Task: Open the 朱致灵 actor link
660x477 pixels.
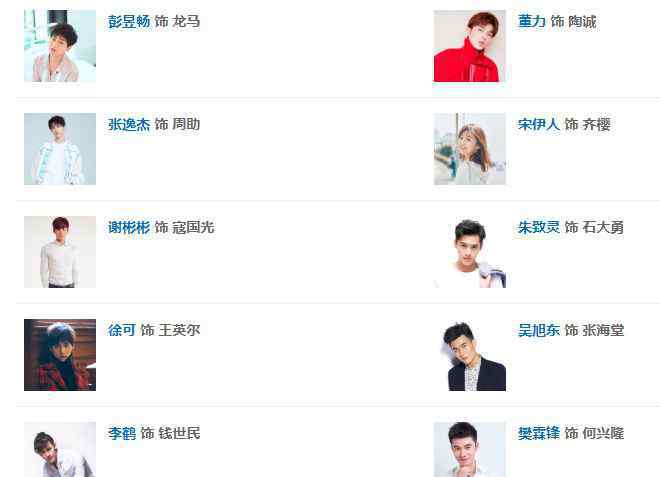Action: (x=539, y=227)
